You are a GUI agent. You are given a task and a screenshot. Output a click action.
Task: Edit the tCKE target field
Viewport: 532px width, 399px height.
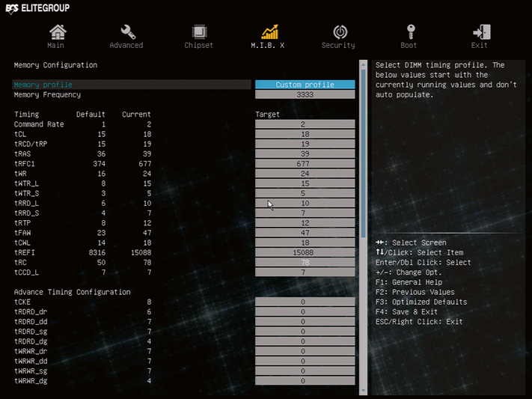click(305, 302)
